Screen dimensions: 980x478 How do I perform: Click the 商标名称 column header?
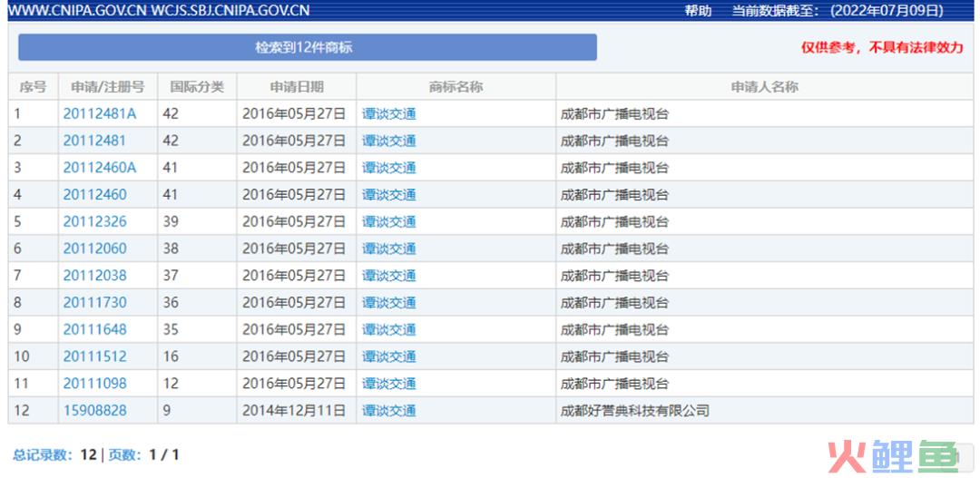click(x=456, y=87)
